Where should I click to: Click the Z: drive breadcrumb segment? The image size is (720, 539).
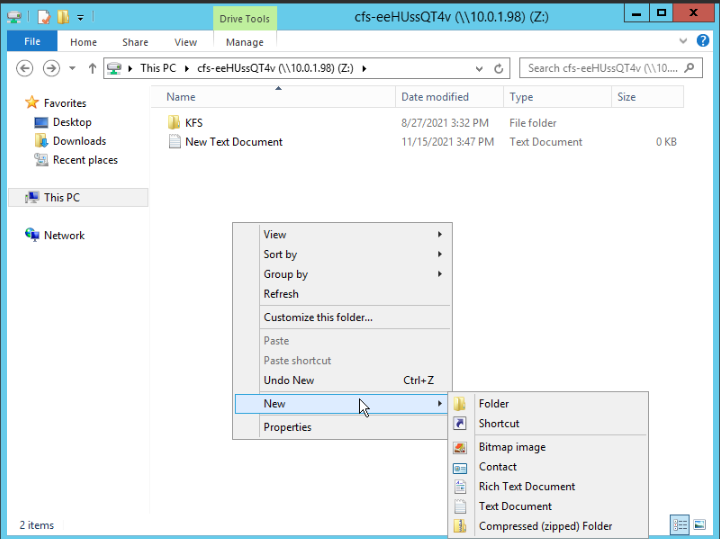click(276, 68)
